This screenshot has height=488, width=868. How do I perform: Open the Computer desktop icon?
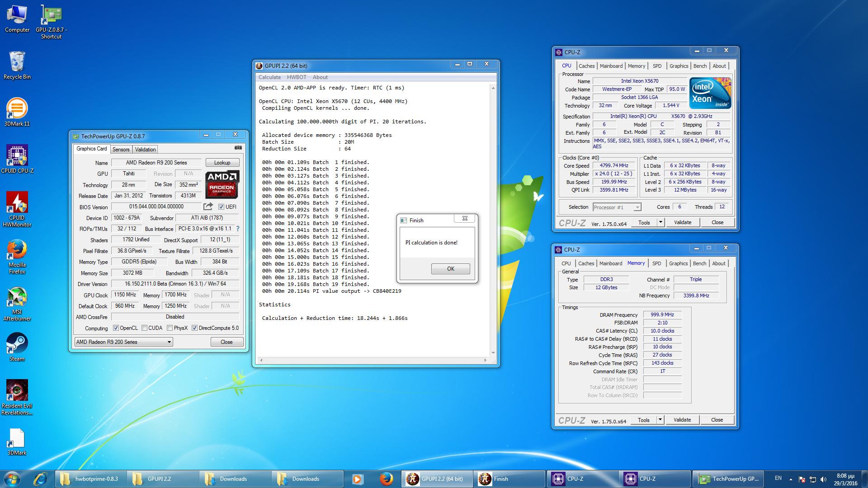click(x=17, y=19)
